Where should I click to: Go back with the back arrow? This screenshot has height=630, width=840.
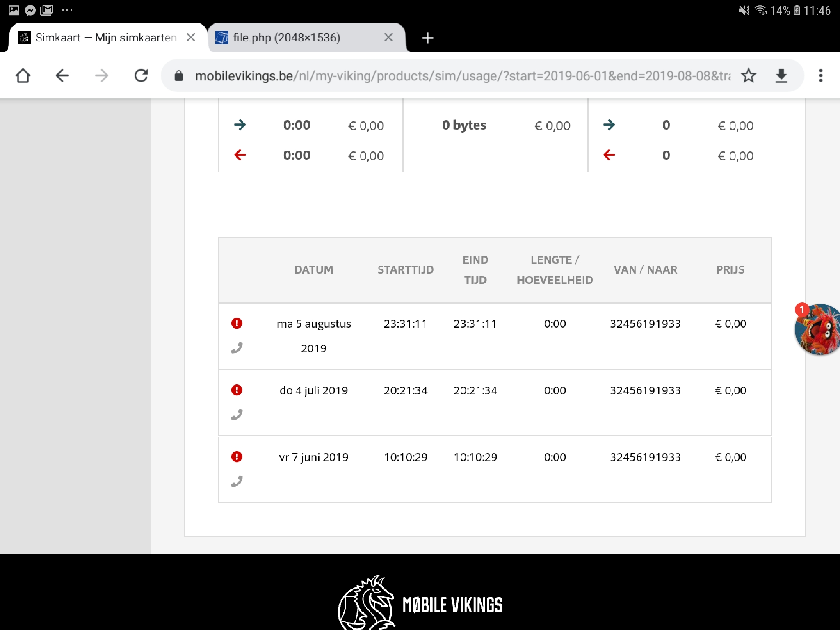click(62, 76)
